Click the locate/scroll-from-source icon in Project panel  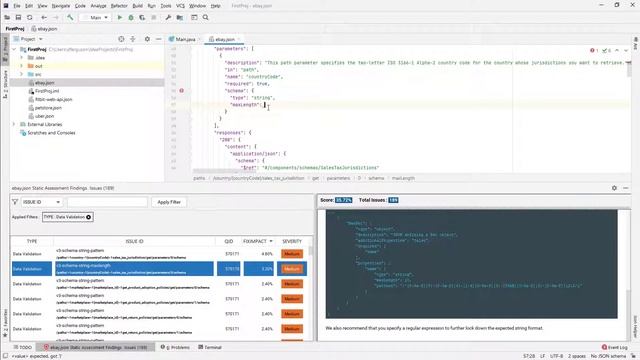pyautogui.click(x=121, y=39)
